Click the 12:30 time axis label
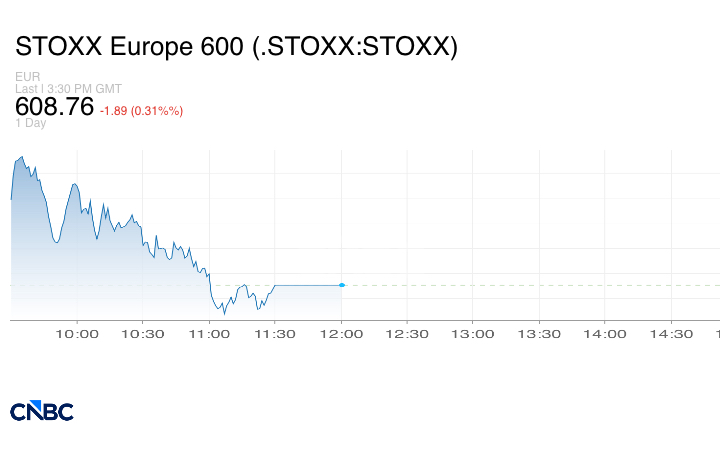This screenshot has width=720, height=450. click(407, 334)
